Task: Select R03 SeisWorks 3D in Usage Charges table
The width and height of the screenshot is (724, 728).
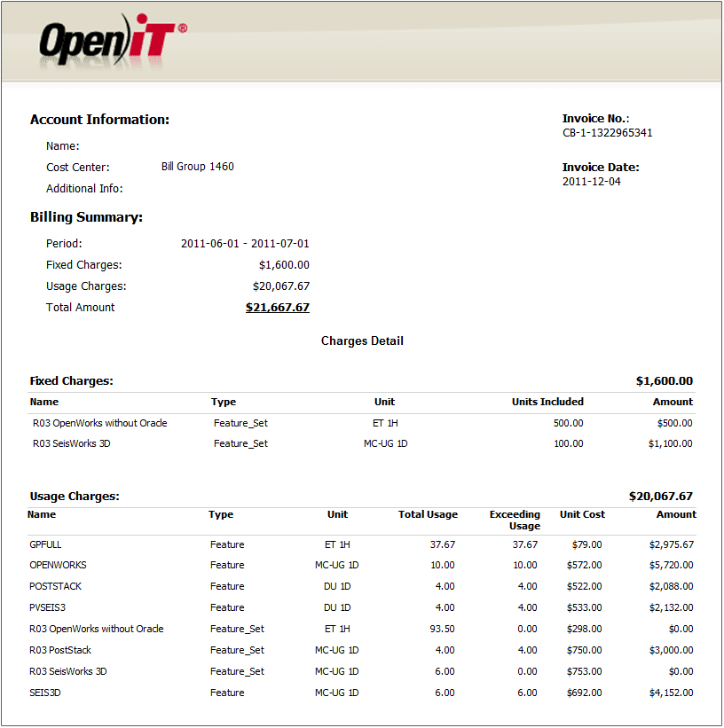Action: point(68,671)
